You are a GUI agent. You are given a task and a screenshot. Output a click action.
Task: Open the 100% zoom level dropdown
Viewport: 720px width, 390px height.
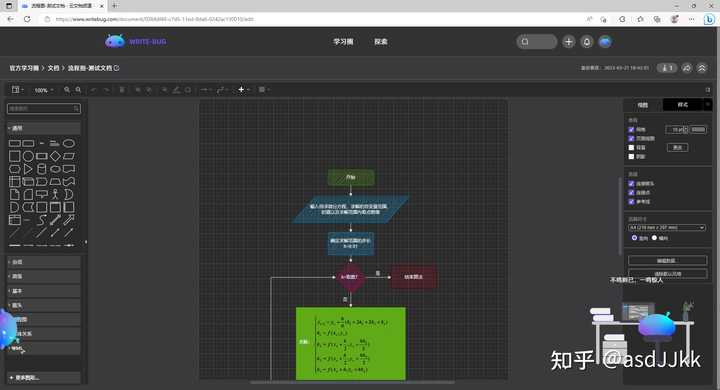[x=44, y=90]
